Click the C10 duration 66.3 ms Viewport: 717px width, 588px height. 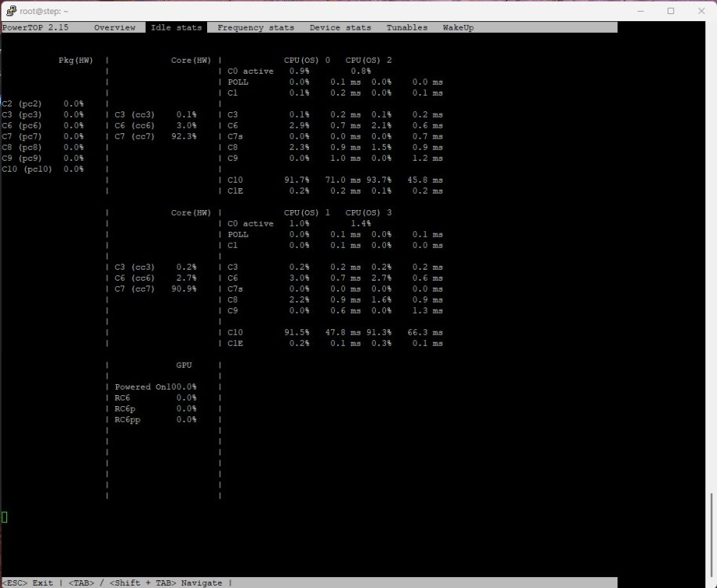click(425, 332)
